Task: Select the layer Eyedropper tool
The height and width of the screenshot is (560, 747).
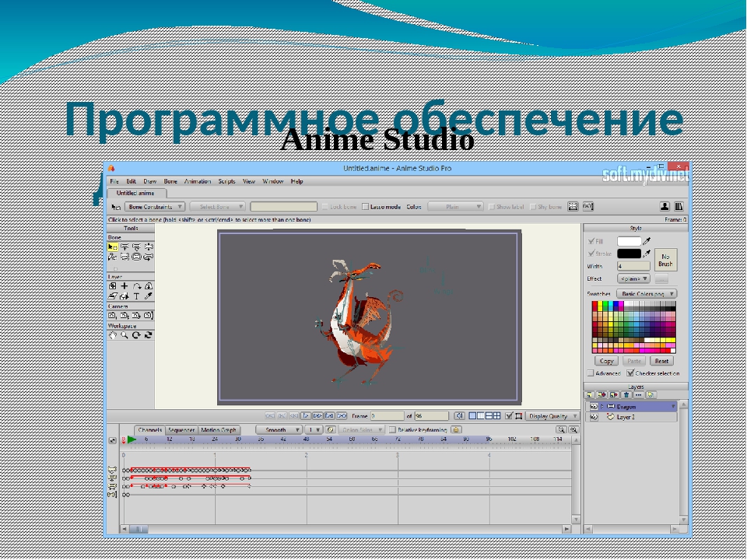Action: coord(149,296)
